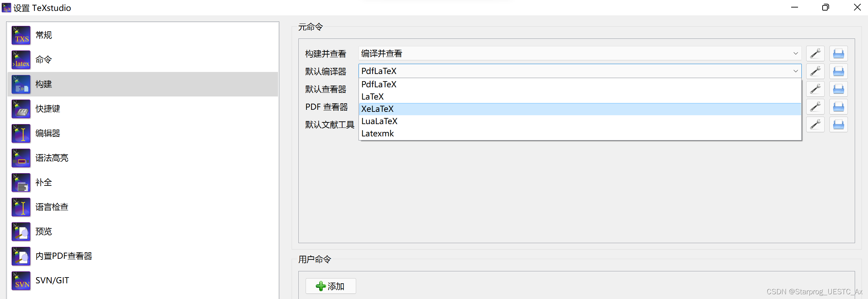Open the 编辑器 editor icon
Screen dimensions: 868x299
[21, 133]
